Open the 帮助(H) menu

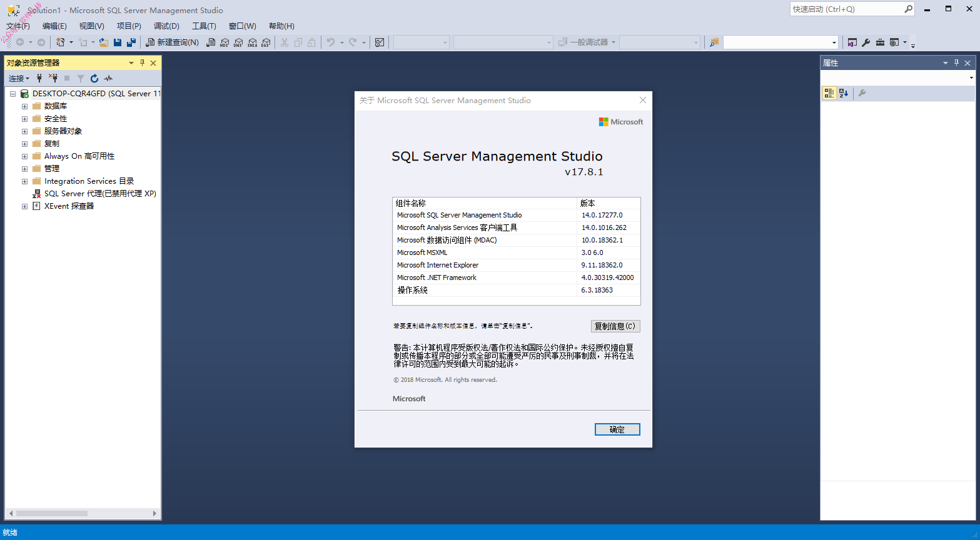(x=281, y=26)
